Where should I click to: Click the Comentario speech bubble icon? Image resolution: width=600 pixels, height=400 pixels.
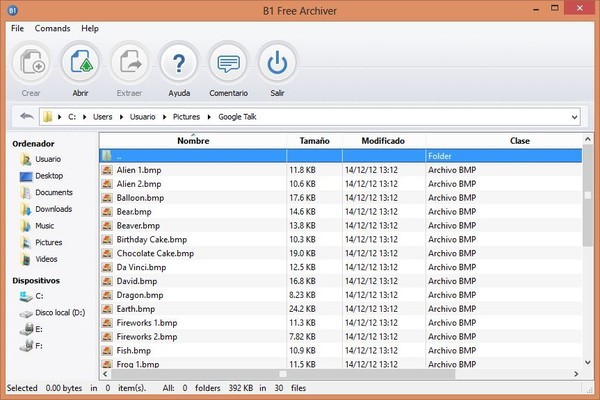coord(228,63)
